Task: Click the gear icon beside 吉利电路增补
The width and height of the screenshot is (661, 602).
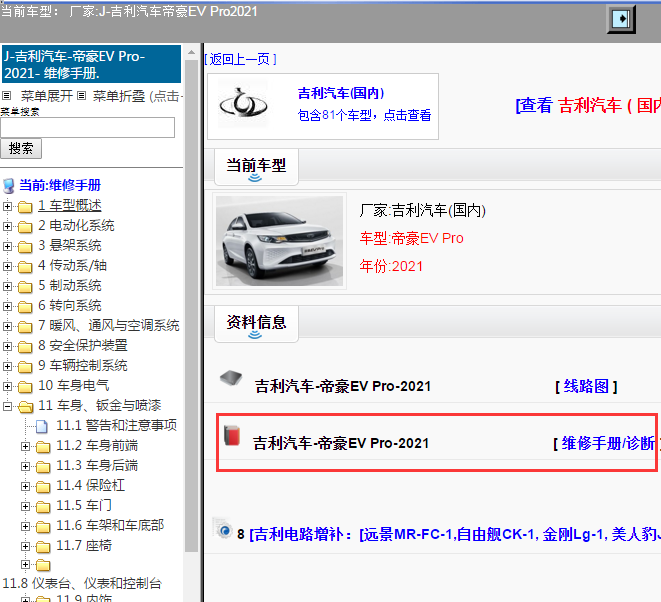Action: click(x=223, y=529)
